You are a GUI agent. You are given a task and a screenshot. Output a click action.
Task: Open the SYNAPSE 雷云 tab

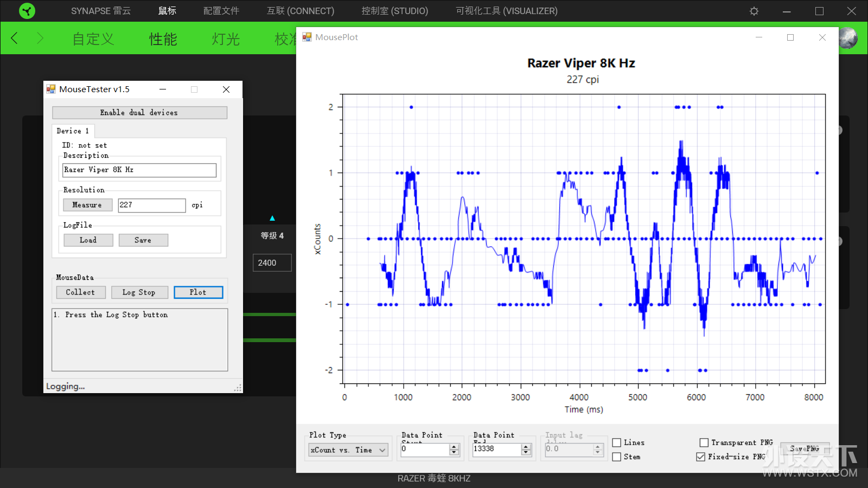coord(101,11)
